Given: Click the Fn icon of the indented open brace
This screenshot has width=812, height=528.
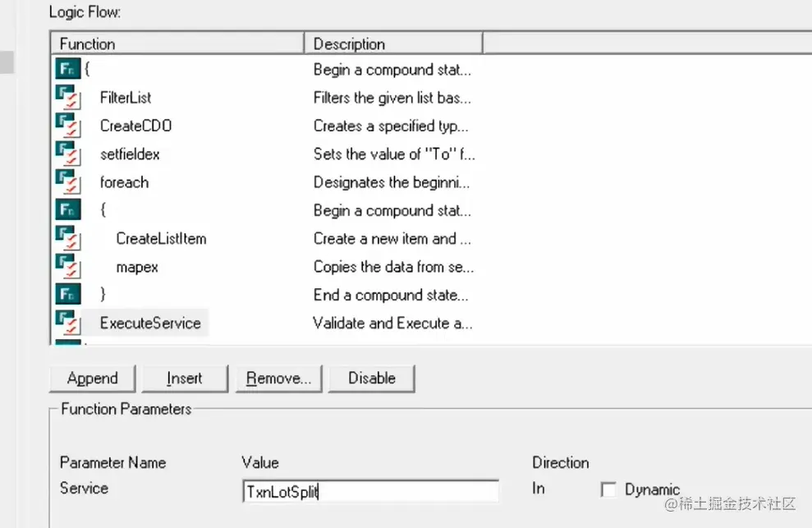Looking at the screenshot, I should [68, 210].
